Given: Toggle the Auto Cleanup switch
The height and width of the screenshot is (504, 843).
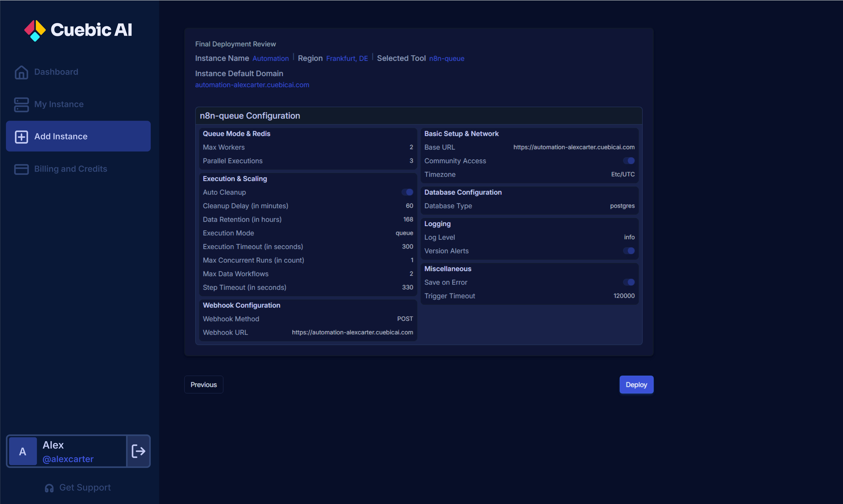Looking at the screenshot, I should pos(407,192).
